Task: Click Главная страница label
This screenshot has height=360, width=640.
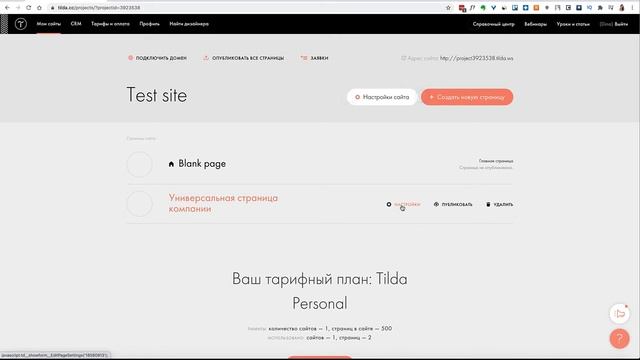Action: tap(496, 161)
